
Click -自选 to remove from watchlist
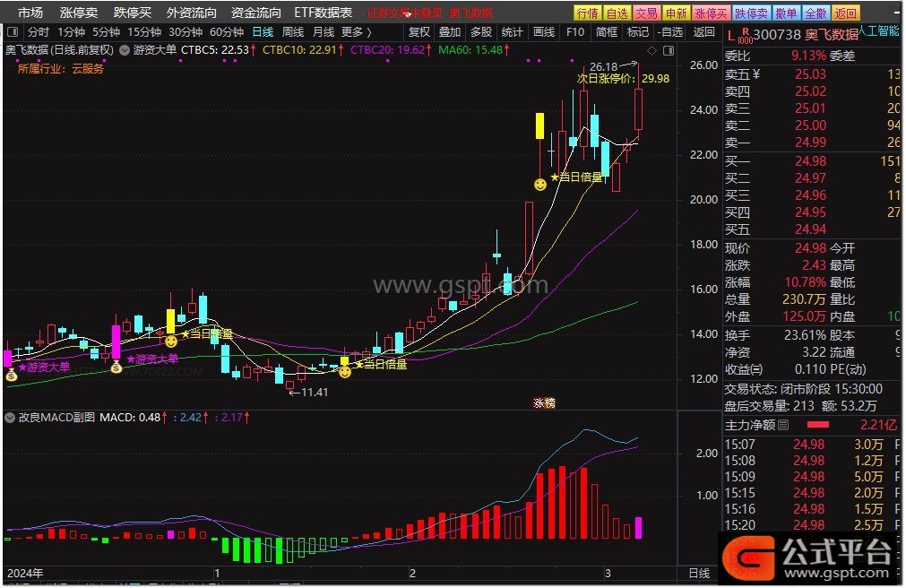point(670,32)
